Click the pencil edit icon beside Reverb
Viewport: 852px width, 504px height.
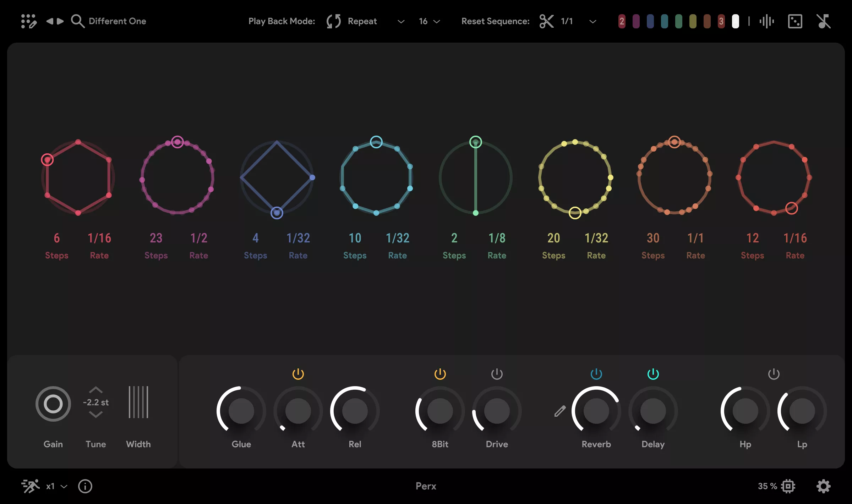[x=560, y=412]
